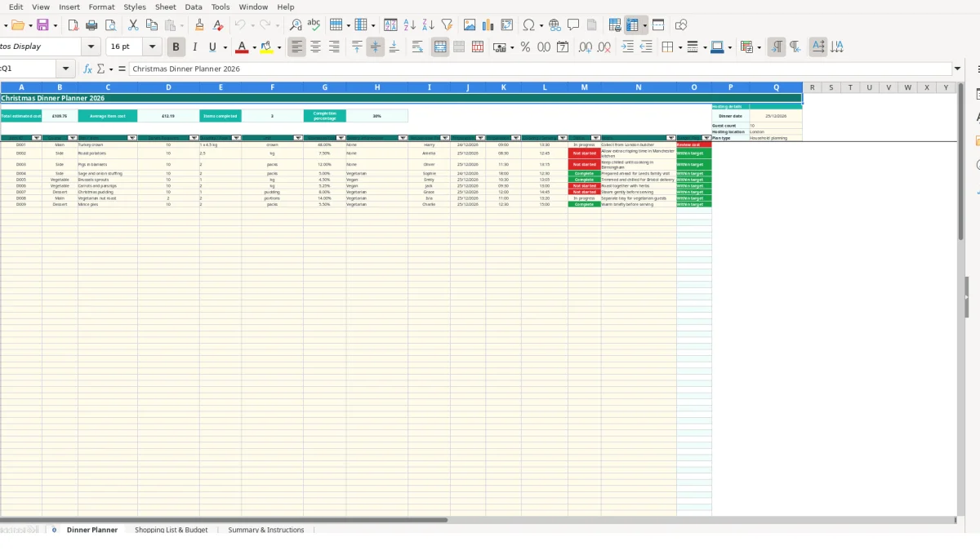The height and width of the screenshot is (551, 980).
Task: Switch to Shopping List & Budget tab
Action: [x=171, y=530]
